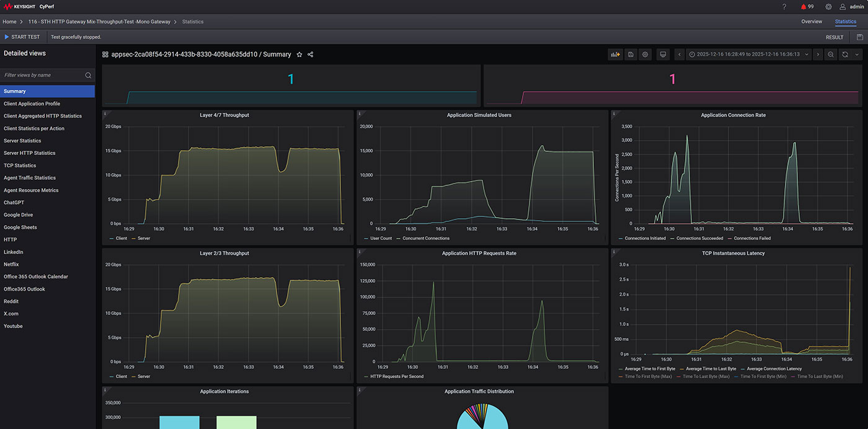Click the Layer 2/3 Throughput panel title

(224, 253)
